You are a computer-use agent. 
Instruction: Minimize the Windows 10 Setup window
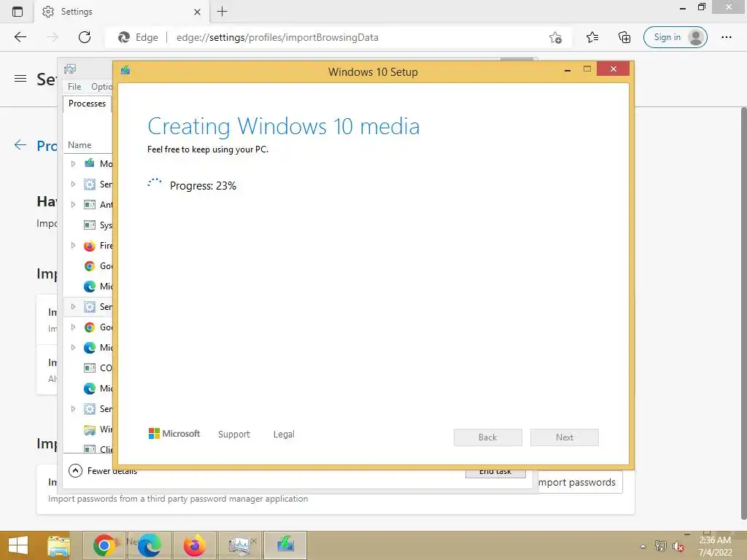[x=568, y=70]
